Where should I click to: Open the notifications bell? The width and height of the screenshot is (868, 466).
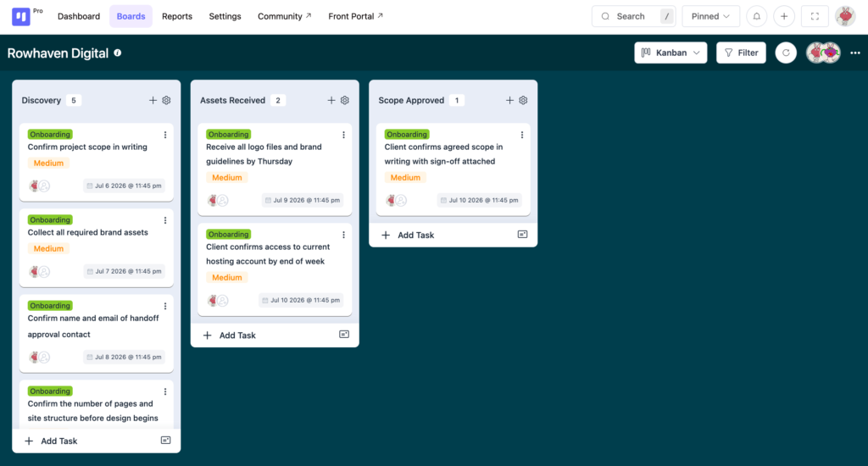(756, 17)
